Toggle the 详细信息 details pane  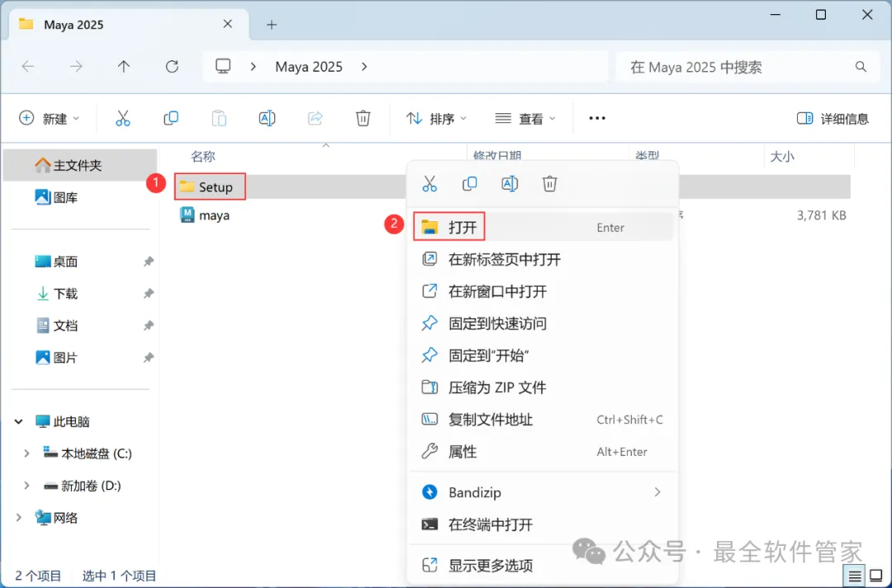coord(833,118)
